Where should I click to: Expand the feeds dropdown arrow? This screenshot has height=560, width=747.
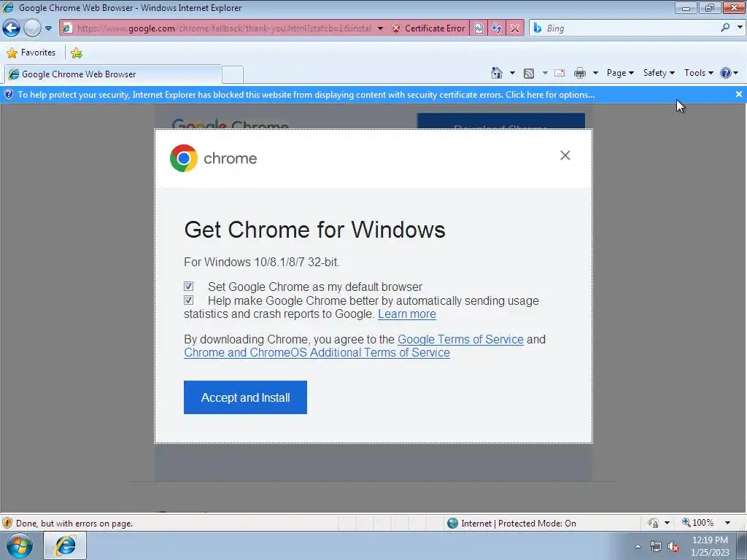coord(545,73)
